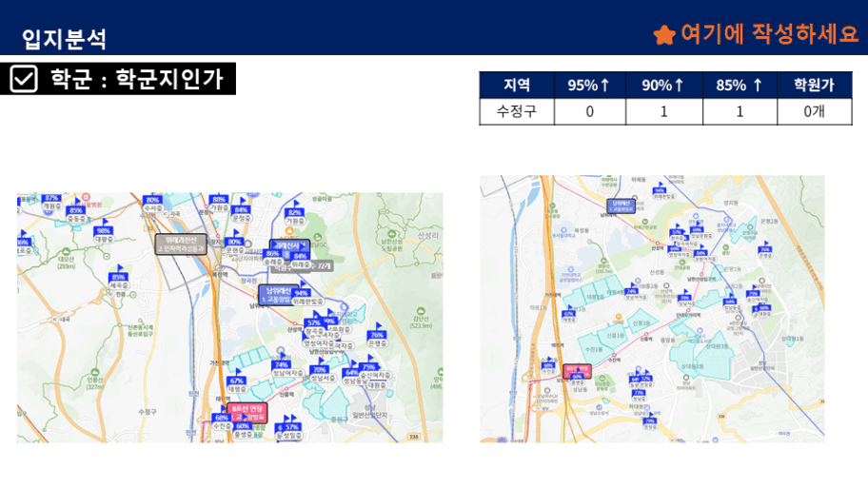Click the 70% 성남서중 flag on right map
868x488 pixels.
(684, 298)
